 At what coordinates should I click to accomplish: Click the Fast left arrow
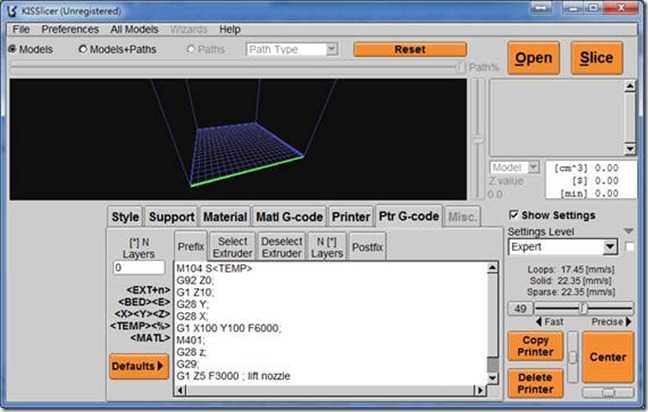click(x=539, y=322)
